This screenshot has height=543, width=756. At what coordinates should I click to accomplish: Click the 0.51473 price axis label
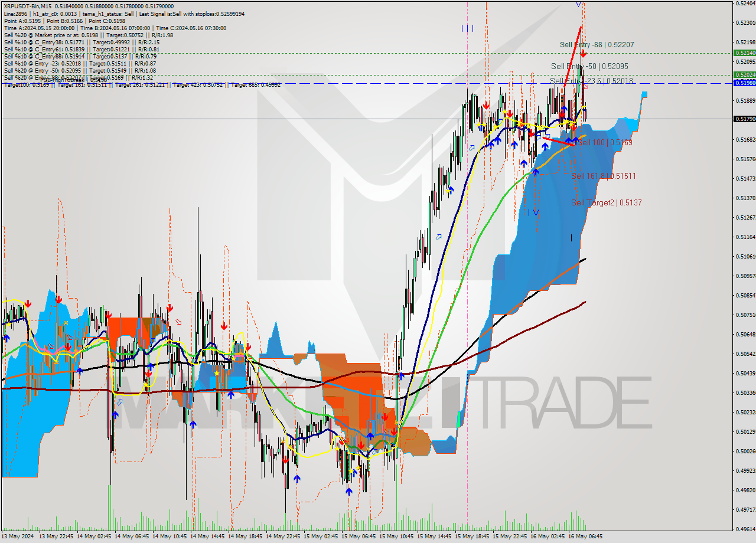click(x=746, y=179)
